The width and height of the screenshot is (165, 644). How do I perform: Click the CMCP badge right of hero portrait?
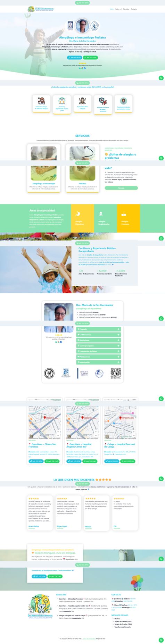pyautogui.click(x=94, y=25)
